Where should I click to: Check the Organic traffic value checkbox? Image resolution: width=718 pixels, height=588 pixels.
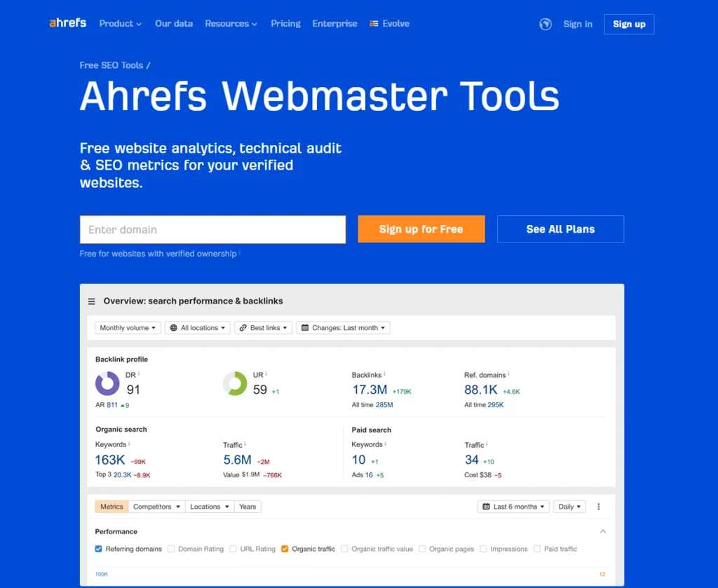[x=344, y=549]
